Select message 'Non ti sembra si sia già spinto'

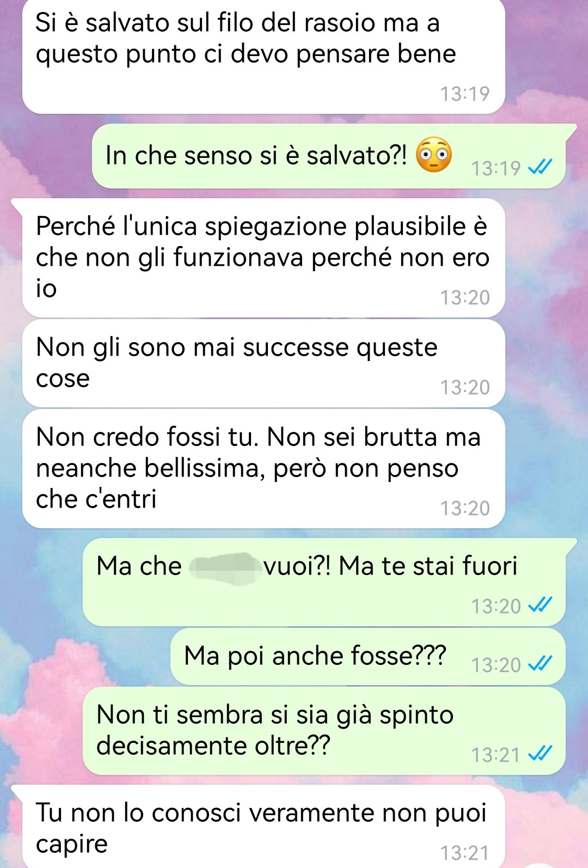pos(324,731)
